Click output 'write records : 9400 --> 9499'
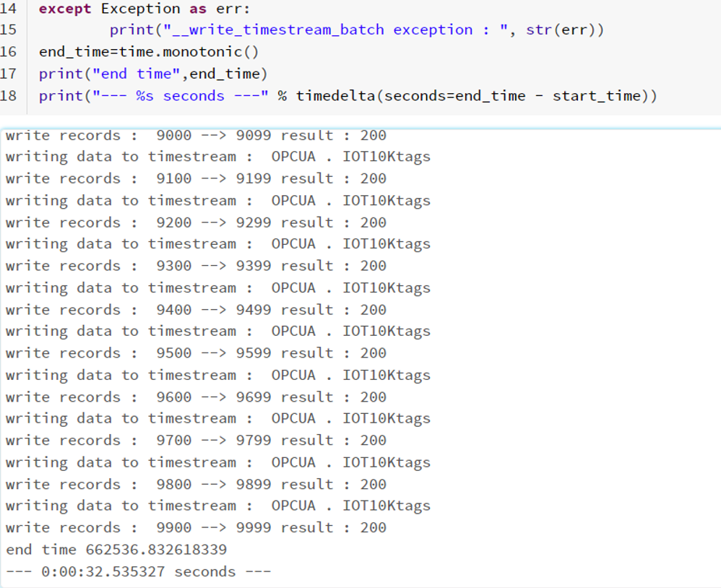The width and height of the screenshot is (721, 588). point(196,311)
